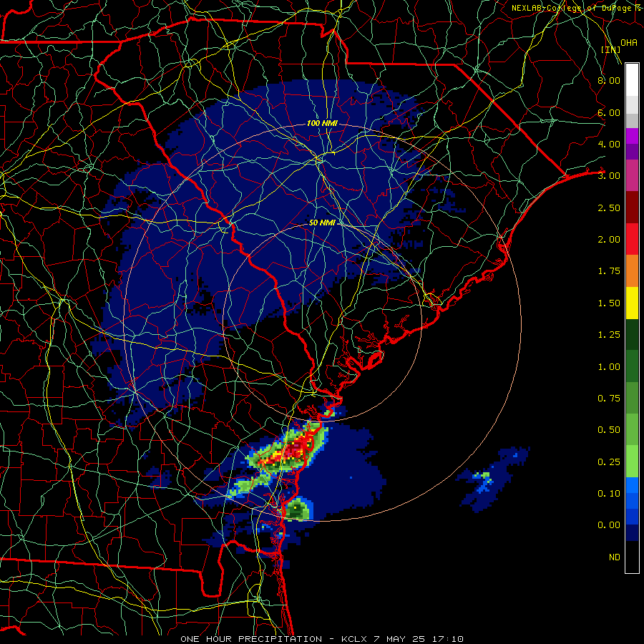This screenshot has width=644, height=644.
Task: Click the "7 MAY 25" date text
Action: tap(399, 639)
